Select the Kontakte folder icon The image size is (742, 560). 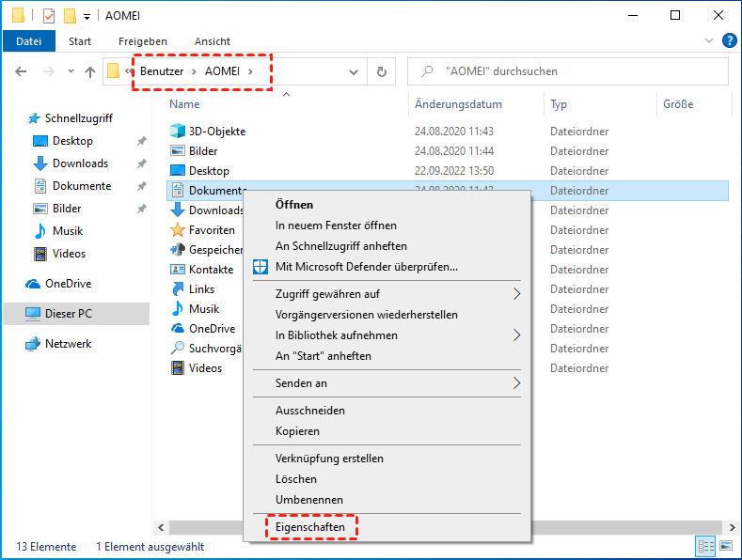point(178,269)
